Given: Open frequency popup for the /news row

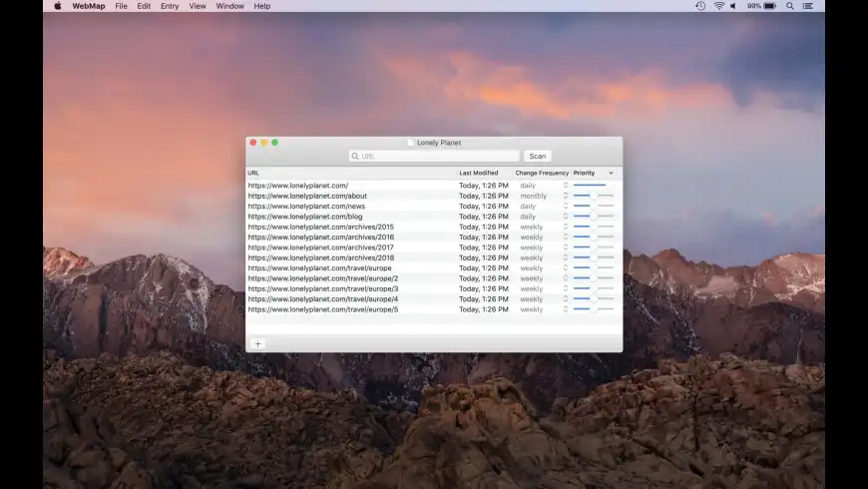Looking at the screenshot, I should [x=565, y=207].
